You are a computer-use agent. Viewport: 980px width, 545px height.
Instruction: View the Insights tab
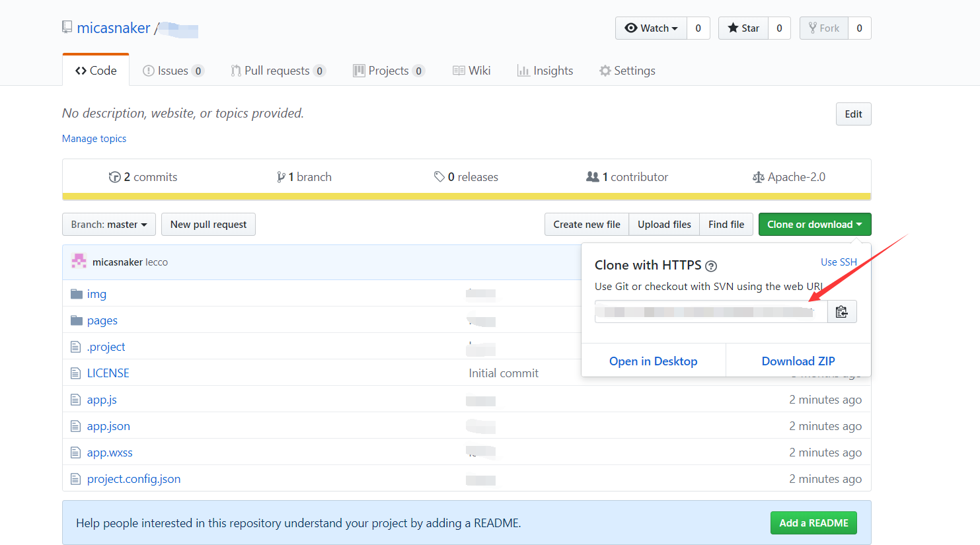tap(545, 71)
